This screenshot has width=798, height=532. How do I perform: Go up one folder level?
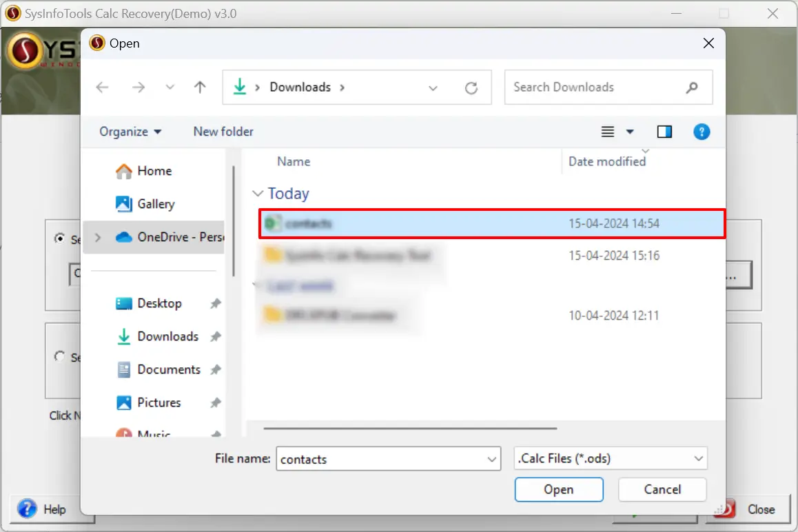tap(200, 88)
